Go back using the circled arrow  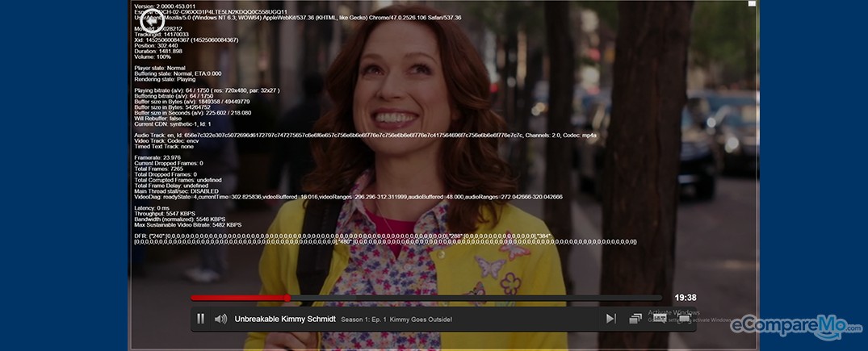[152, 22]
